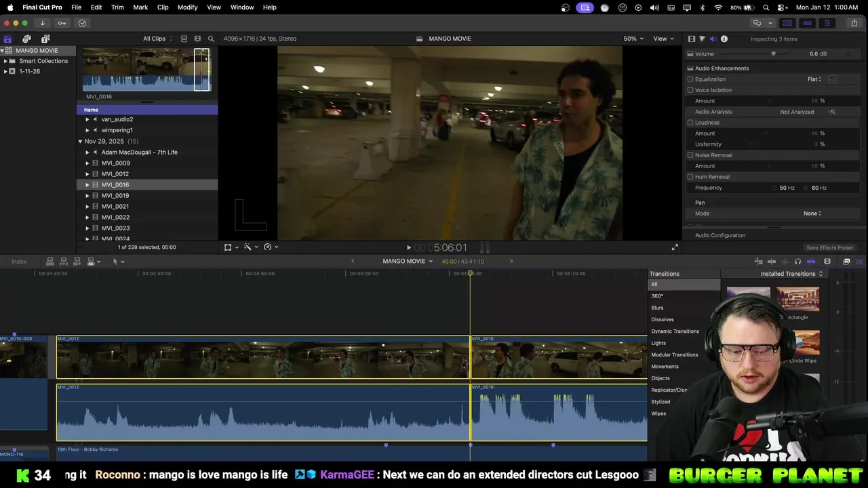
Task: Click the Import Media arrow button
Action: 42,23
